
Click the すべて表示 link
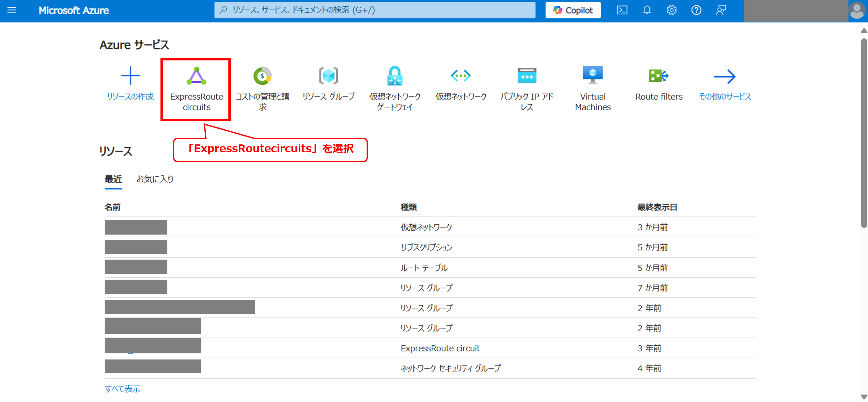coord(122,389)
